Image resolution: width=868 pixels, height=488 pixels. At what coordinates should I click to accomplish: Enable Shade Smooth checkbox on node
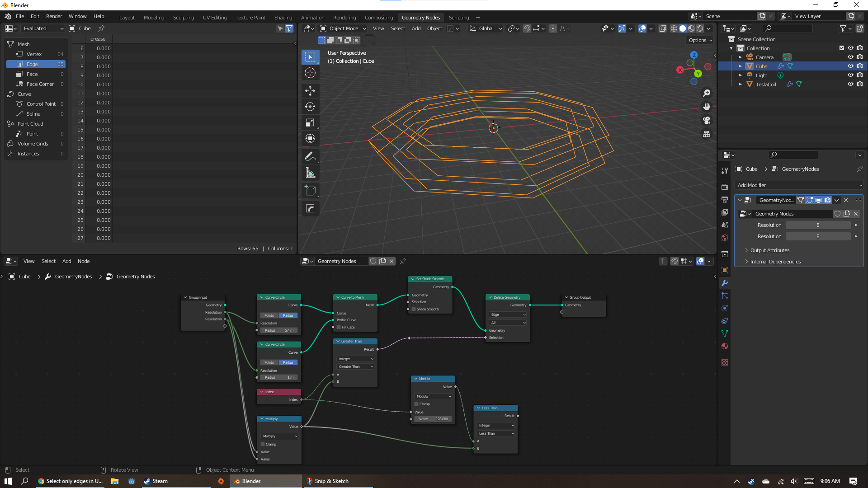click(x=414, y=309)
